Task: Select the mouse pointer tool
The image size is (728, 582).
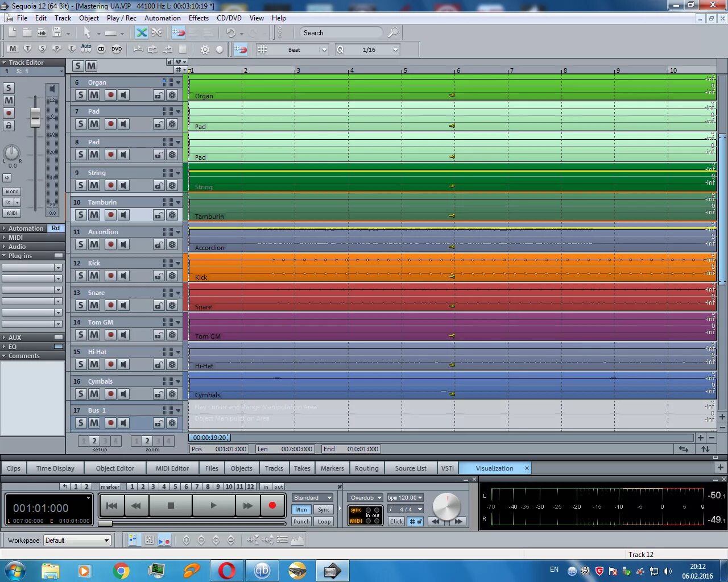Action: 87,33
